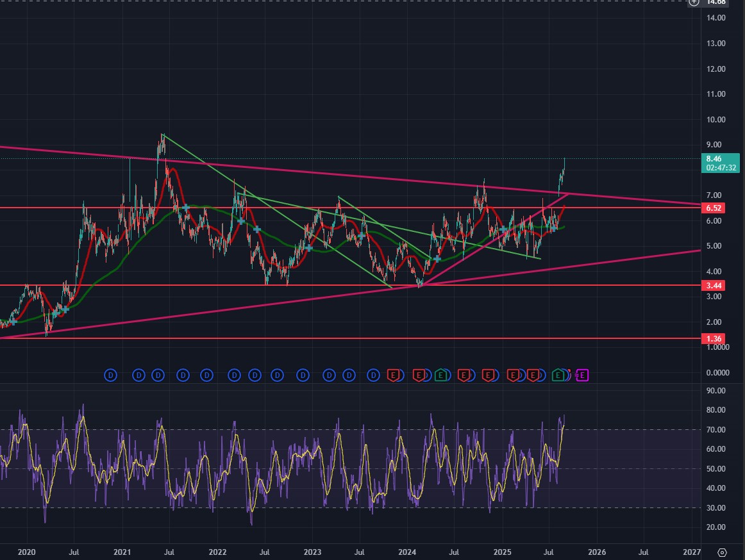This screenshot has width=745, height=560.
Task: Click the teal cross marker near 2020 start
Action: (12, 322)
